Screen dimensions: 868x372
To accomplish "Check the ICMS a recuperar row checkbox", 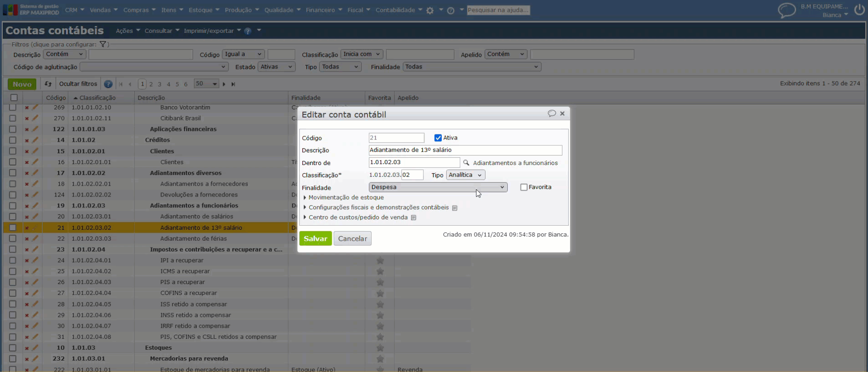I will pyautogui.click(x=13, y=271).
